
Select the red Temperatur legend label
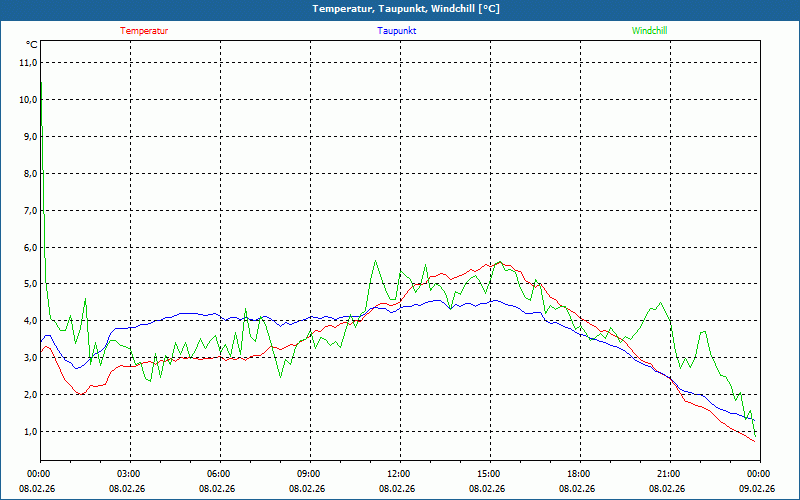coord(144,30)
